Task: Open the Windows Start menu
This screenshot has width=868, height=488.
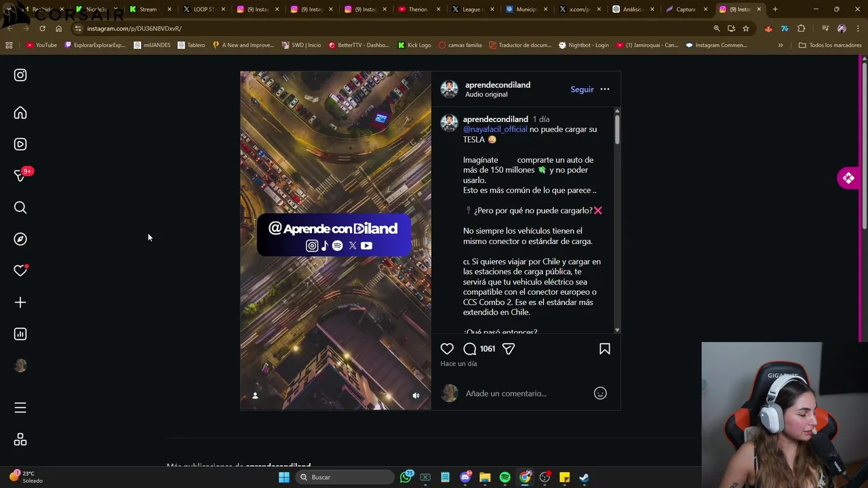Action: pos(284,477)
